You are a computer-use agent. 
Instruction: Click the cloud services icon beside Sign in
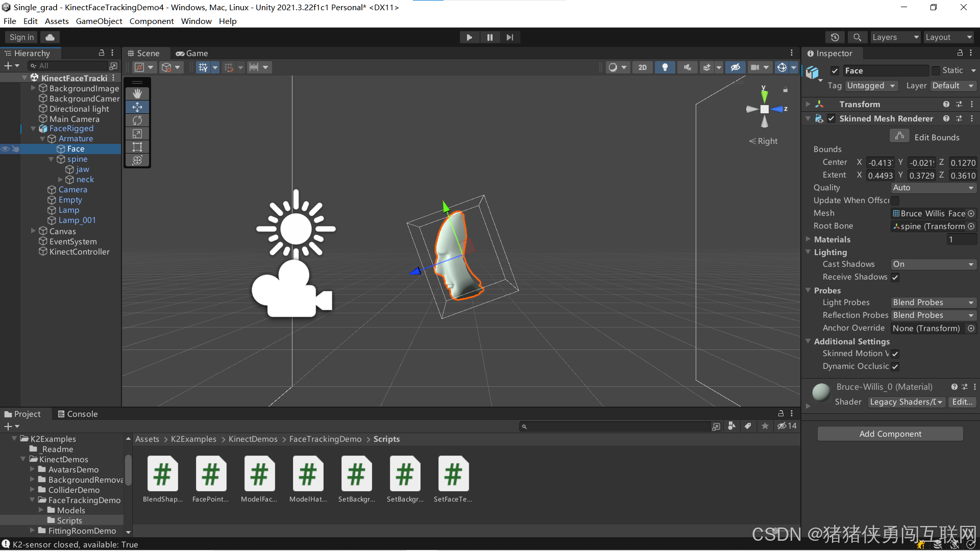[x=50, y=37]
